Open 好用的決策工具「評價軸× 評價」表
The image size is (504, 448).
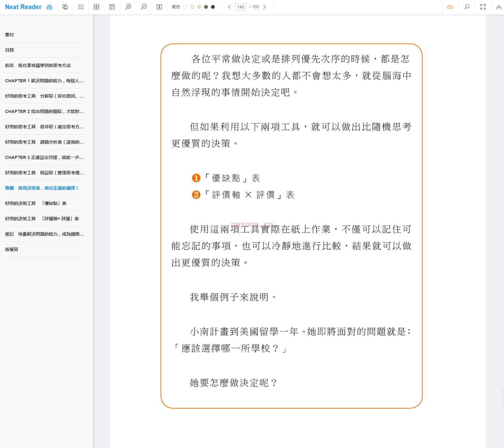[x=44, y=219]
